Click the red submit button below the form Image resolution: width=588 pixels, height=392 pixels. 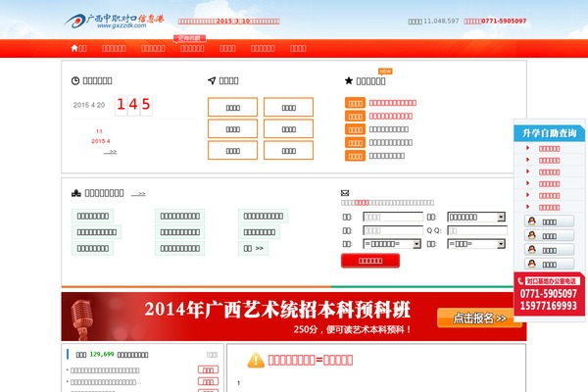(x=370, y=261)
